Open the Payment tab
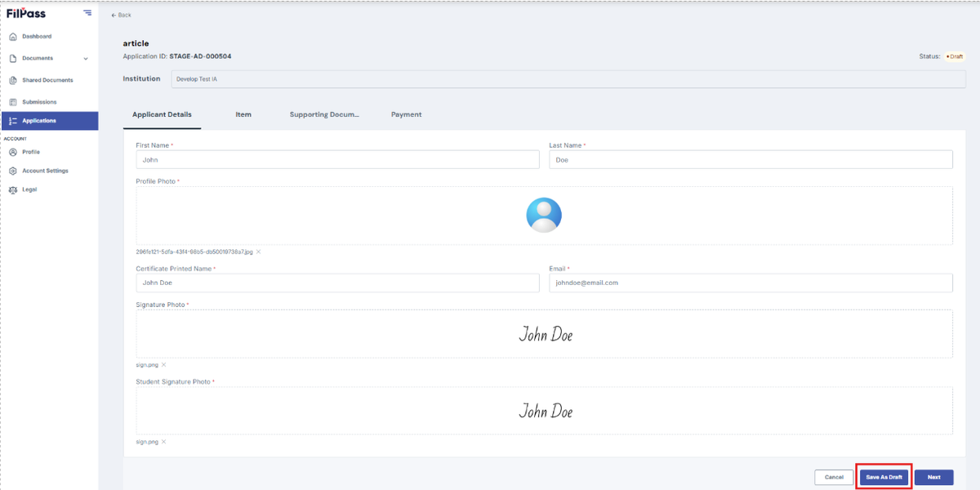Image resolution: width=980 pixels, height=490 pixels. pos(406,114)
